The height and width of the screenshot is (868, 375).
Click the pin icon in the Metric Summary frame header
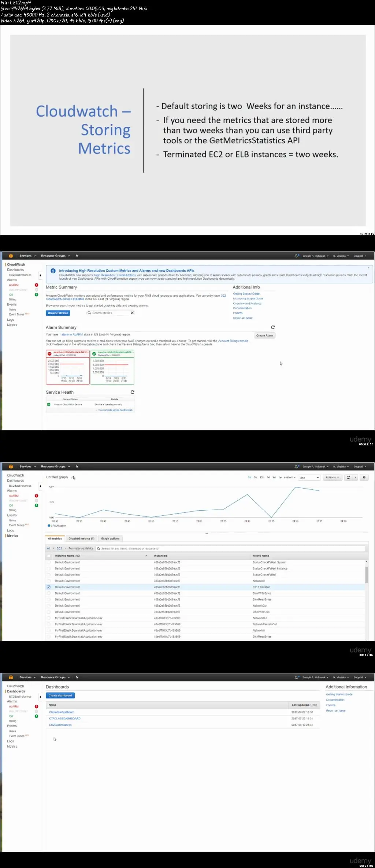(77, 256)
